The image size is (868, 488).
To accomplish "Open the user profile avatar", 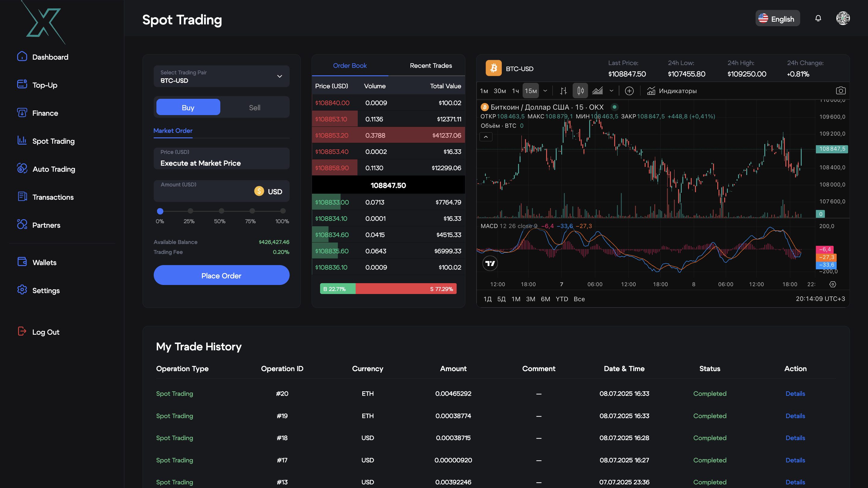I will pos(843,18).
